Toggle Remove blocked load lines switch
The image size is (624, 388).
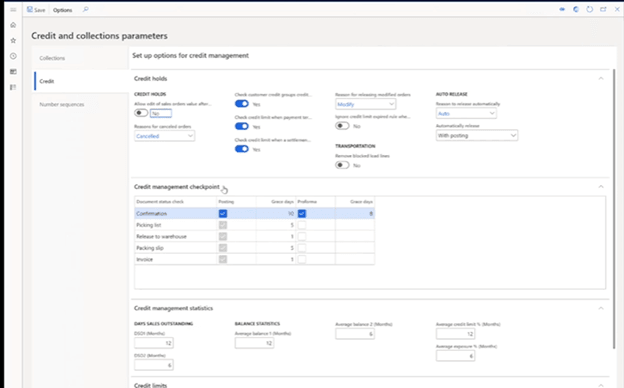click(x=342, y=165)
